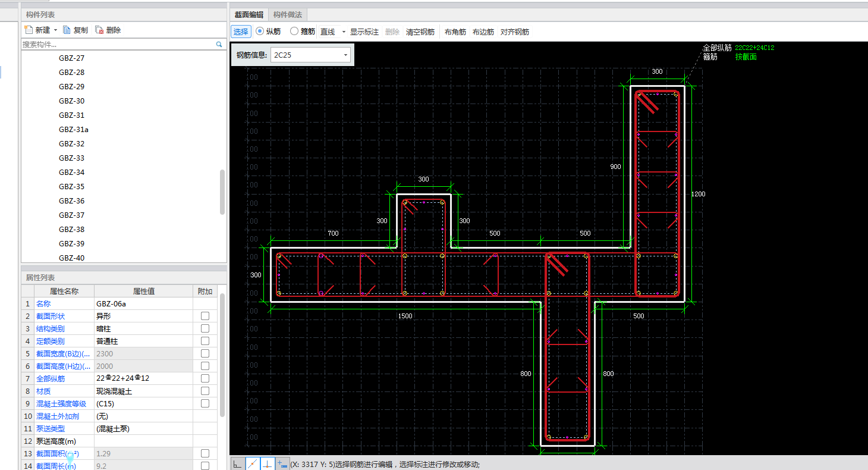
Task: Tick the 附加 checkbox for 截面形状
Action: (205, 316)
